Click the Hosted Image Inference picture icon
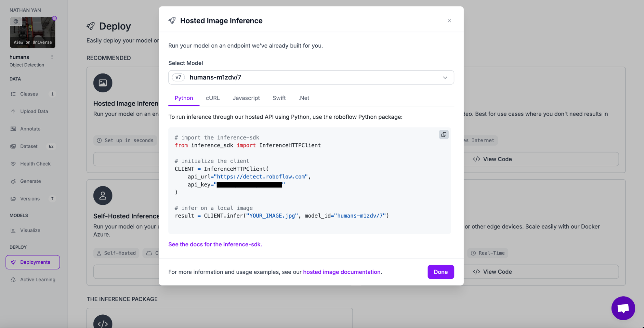Viewport: 644px width, 328px height. (x=103, y=83)
